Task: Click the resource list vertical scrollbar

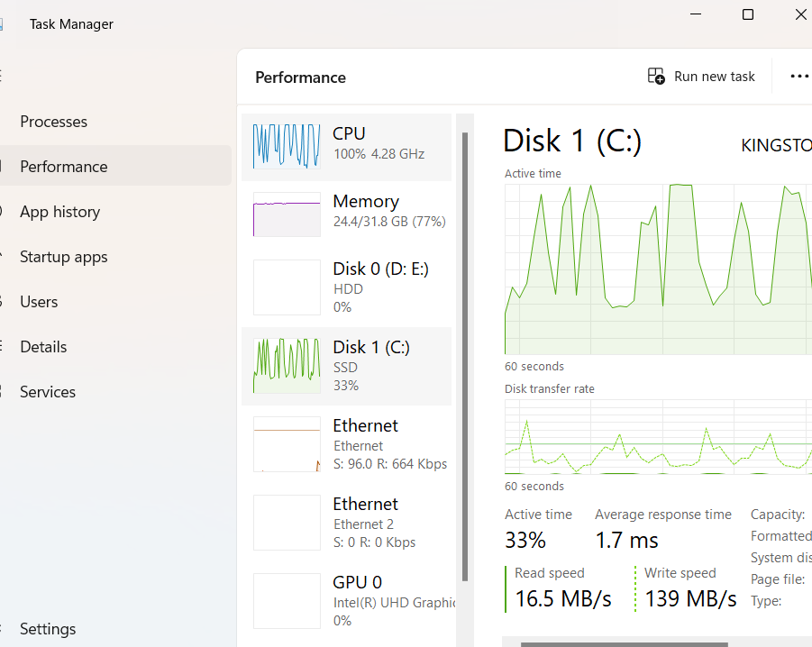Action: 465,356
